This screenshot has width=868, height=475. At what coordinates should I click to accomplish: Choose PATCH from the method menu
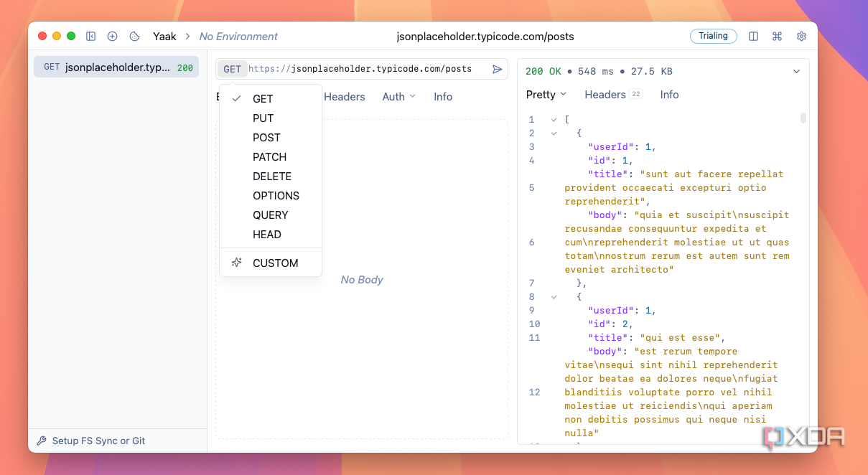coord(271,157)
